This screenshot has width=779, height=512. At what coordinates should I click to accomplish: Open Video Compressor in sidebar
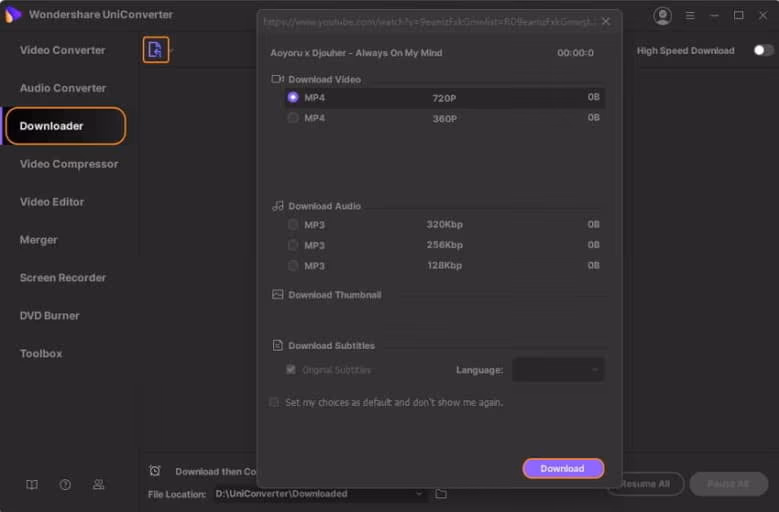coord(69,164)
